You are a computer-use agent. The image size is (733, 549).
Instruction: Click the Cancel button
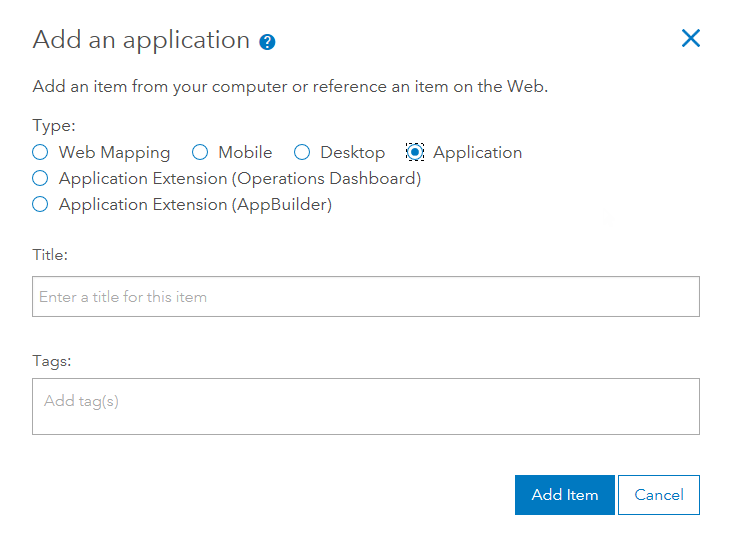pos(659,495)
